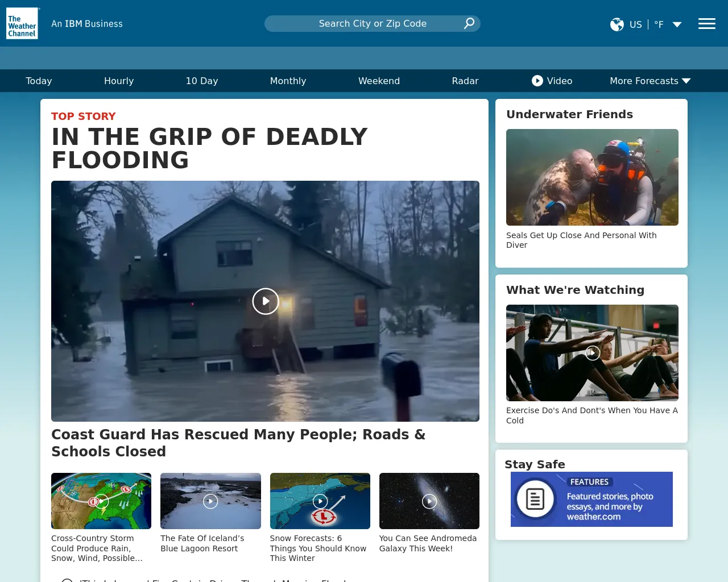
Task: Select the Radar tab
Action: [x=465, y=81]
